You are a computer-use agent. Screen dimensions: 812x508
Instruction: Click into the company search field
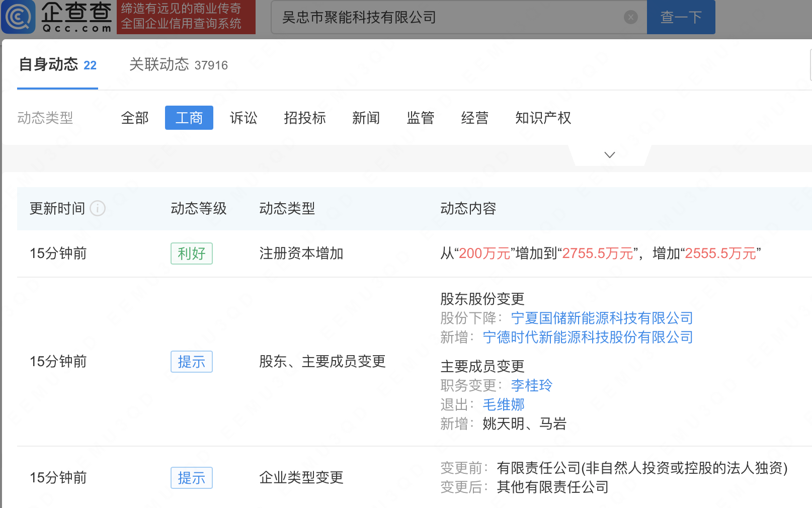point(448,17)
